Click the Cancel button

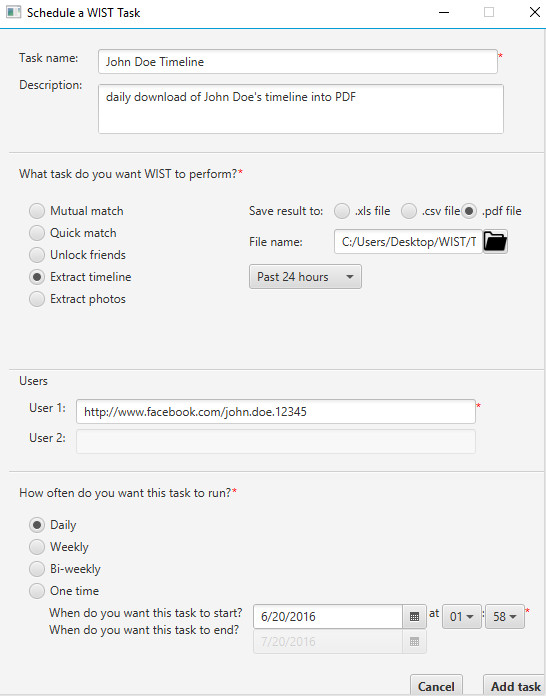436,686
